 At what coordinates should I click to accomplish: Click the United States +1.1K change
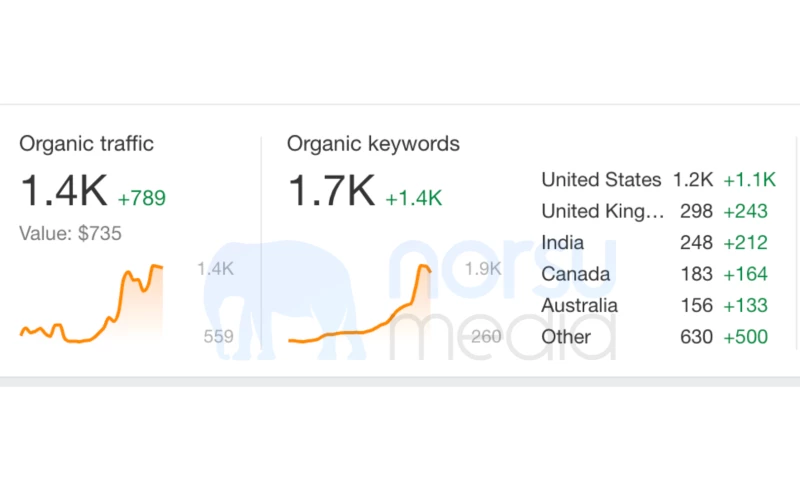[x=749, y=180]
